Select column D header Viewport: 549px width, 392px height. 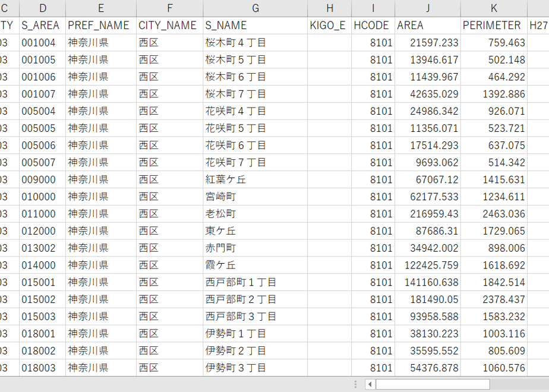click(x=42, y=8)
